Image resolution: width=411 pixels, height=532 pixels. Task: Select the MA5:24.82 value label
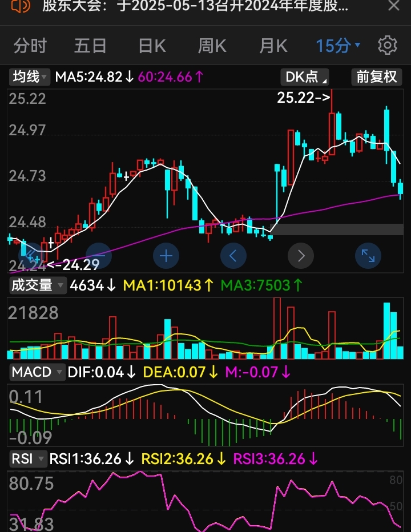click(94, 77)
